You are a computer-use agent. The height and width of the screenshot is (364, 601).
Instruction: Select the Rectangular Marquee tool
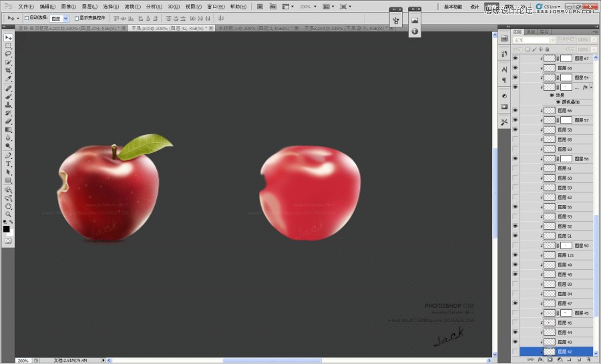pos(8,46)
